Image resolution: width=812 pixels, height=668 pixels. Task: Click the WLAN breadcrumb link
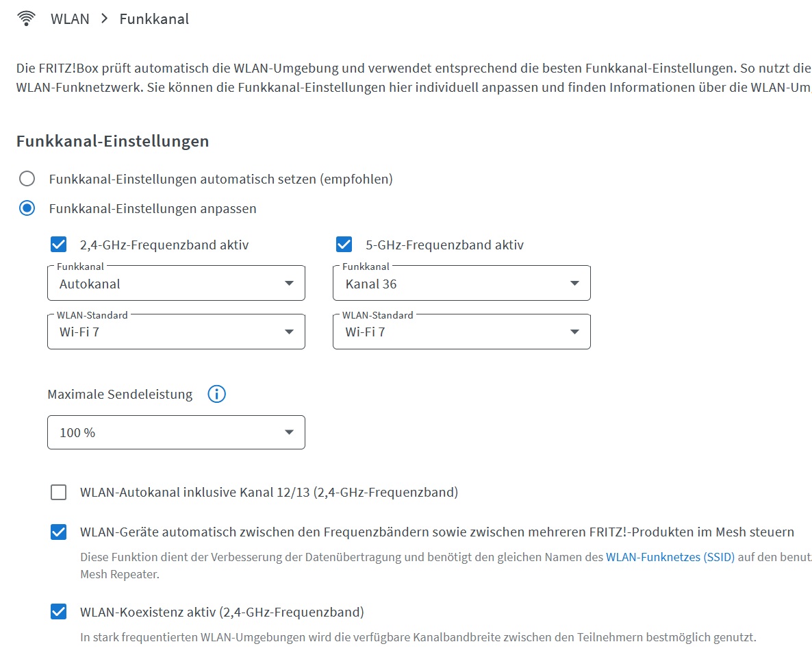[69, 18]
